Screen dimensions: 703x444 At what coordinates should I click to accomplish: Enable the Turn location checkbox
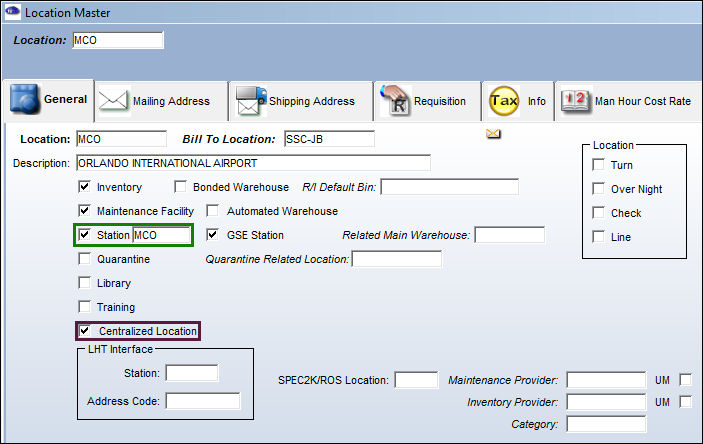[x=599, y=165]
